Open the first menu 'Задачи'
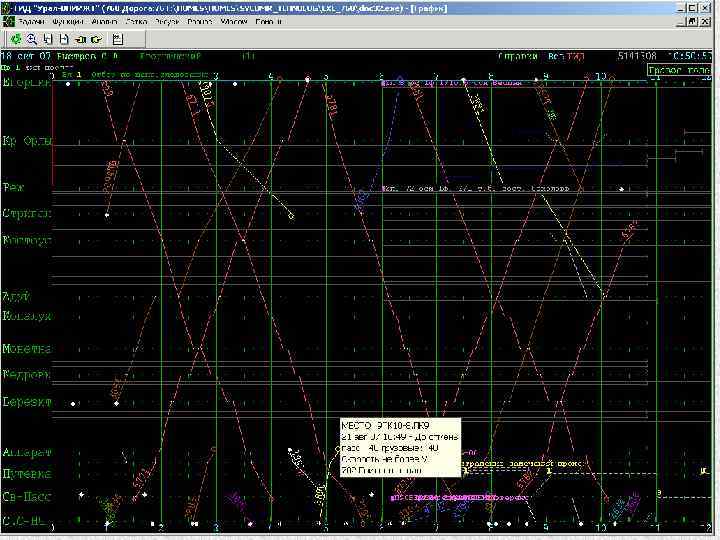 tap(32, 22)
